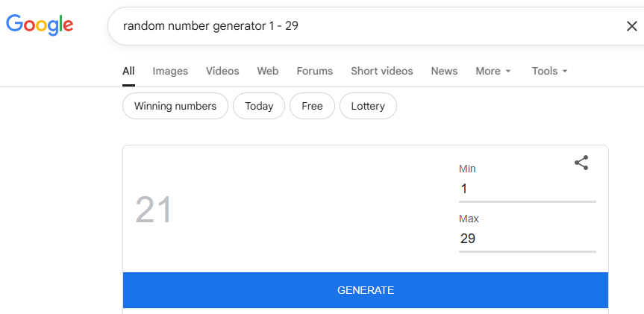Select the Short videos tab

(381, 71)
